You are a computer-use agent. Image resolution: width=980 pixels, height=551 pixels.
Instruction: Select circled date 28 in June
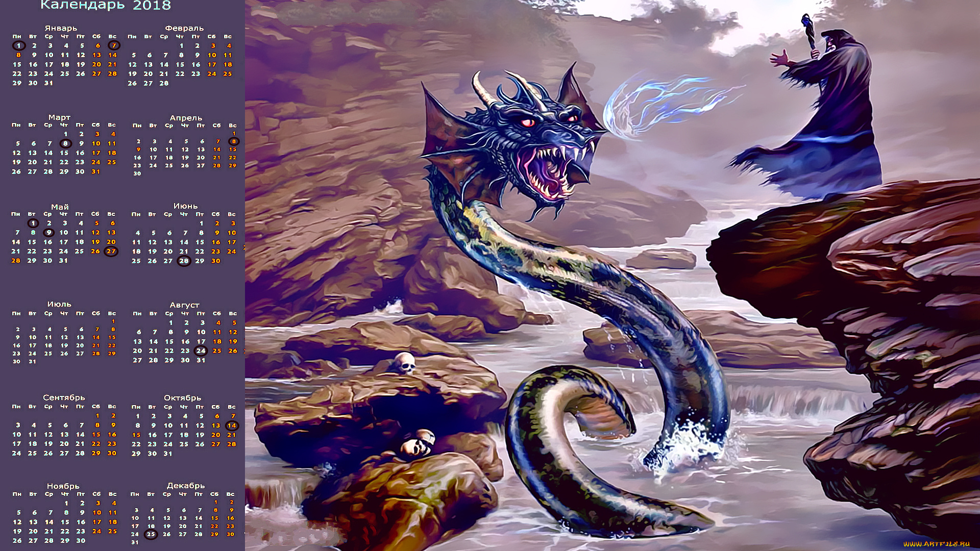tap(184, 261)
